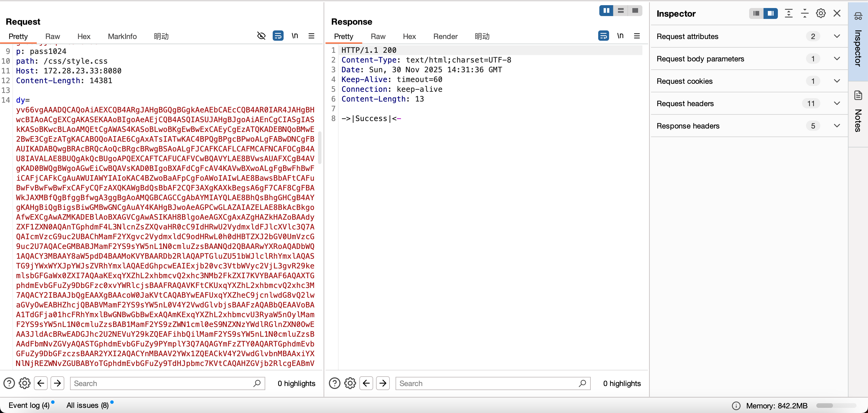Open the Response Render tab

(x=445, y=36)
